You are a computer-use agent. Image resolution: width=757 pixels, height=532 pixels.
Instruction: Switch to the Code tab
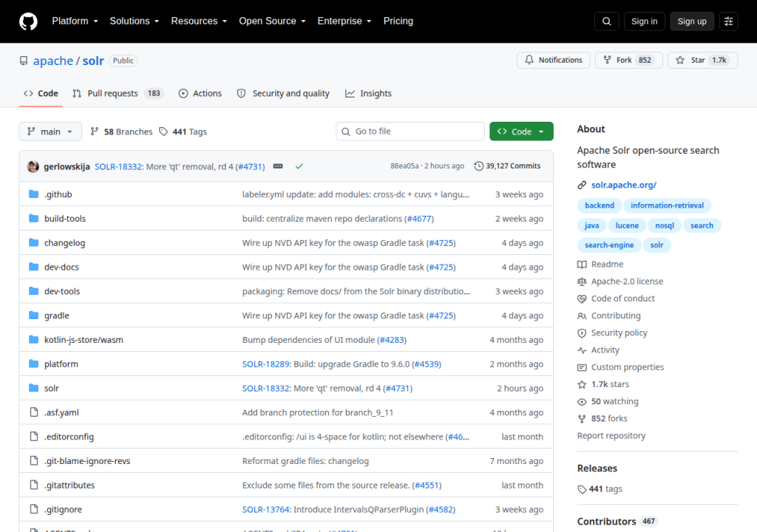41,94
